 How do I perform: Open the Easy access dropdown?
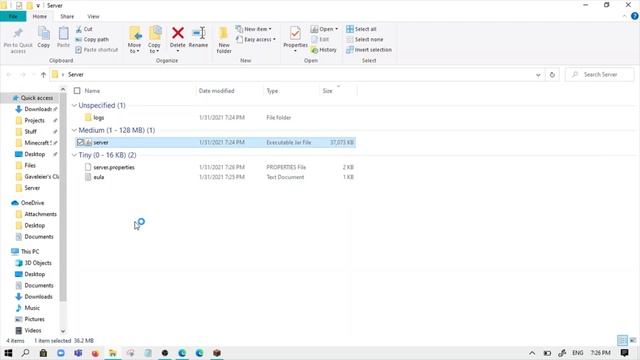click(256, 39)
